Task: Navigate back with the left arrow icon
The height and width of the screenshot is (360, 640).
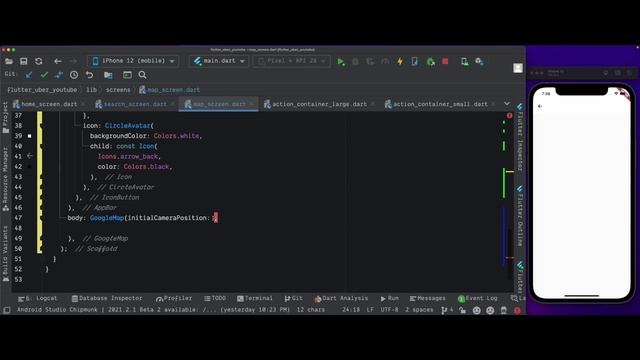Action: [x=58, y=61]
